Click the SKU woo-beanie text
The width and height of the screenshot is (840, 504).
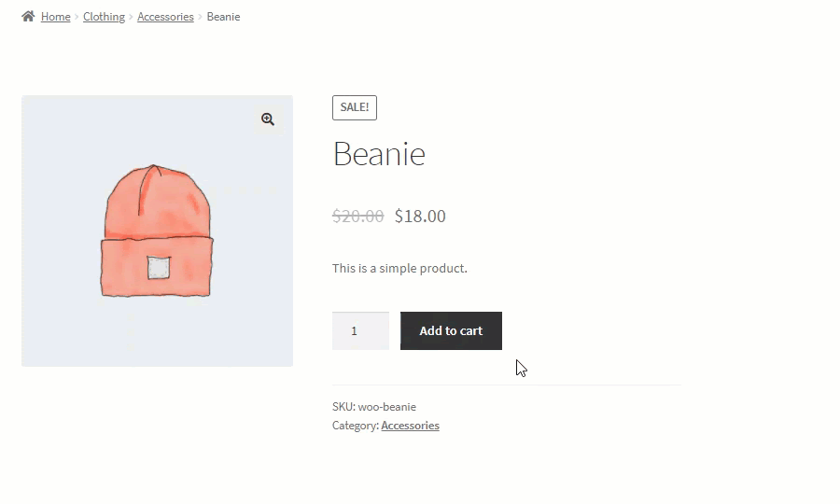374,407
